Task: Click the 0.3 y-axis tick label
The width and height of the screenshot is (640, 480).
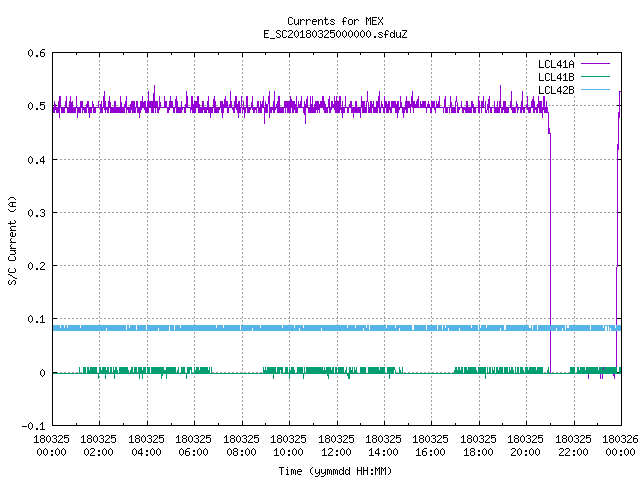Action: (x=36, y=213)
